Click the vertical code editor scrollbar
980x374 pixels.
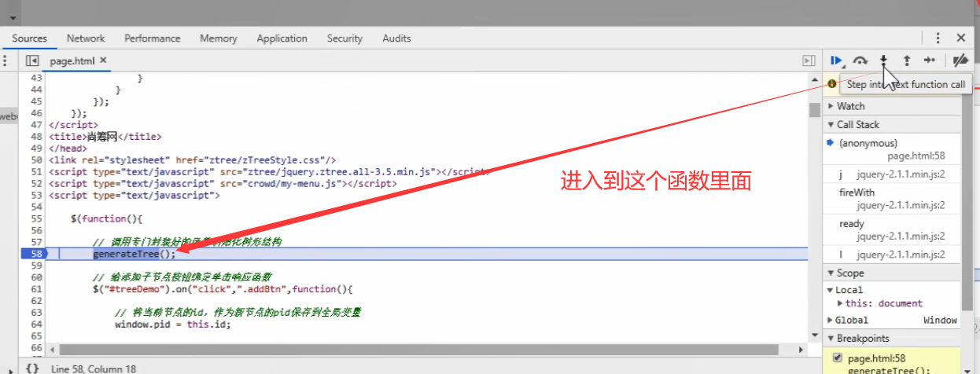815,110
